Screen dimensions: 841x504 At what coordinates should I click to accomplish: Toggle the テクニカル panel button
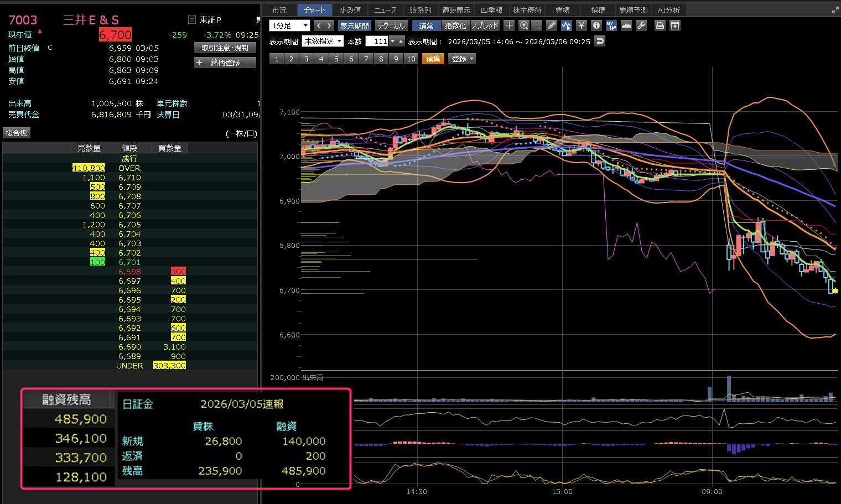coord(391,25)
